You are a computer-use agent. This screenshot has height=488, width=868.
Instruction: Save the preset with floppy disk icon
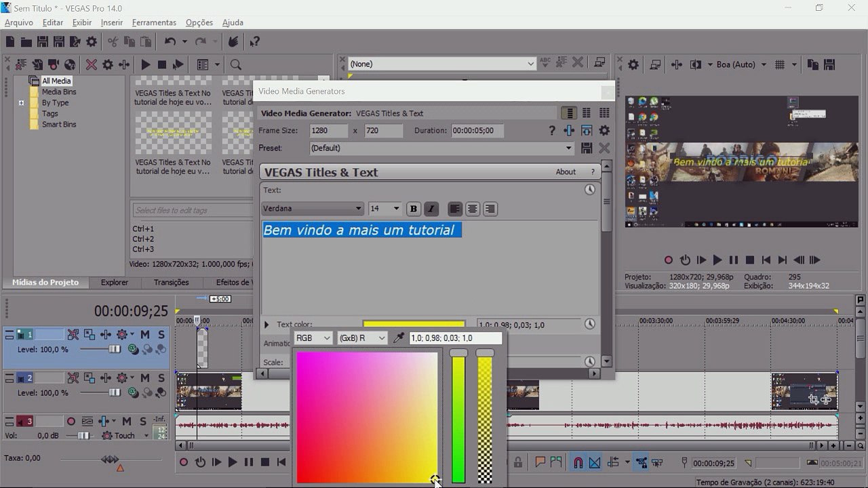point(587,148)
